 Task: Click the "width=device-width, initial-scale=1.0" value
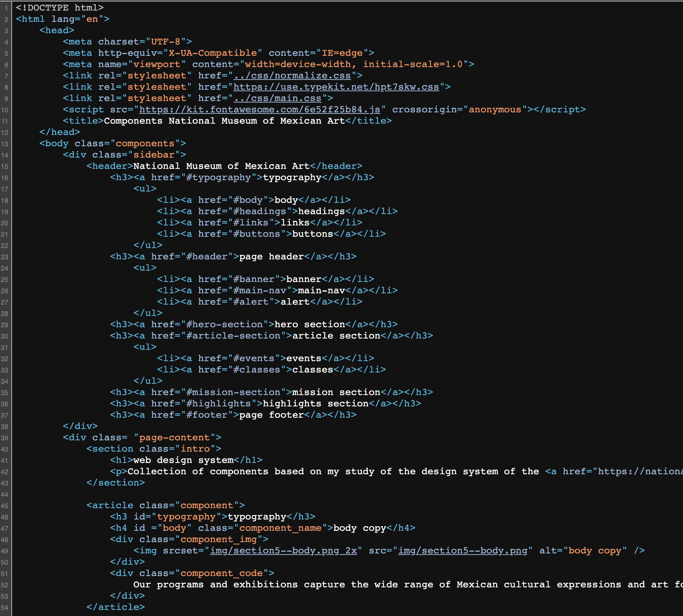click(x=354, y=64)
